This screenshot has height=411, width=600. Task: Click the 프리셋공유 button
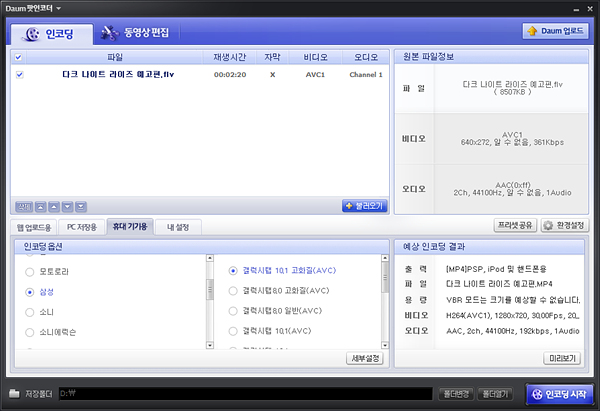pos(515,225)
